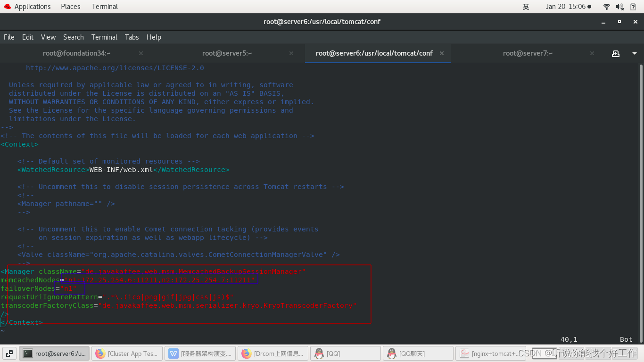Open the Tabs menu
Screen dimensions: 644x362
[x=132, y=37]
